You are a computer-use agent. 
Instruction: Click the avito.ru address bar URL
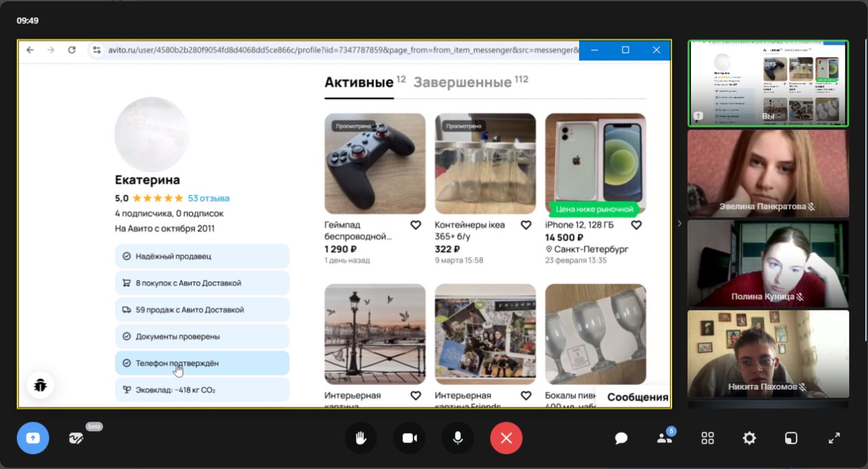pos(343,50)
